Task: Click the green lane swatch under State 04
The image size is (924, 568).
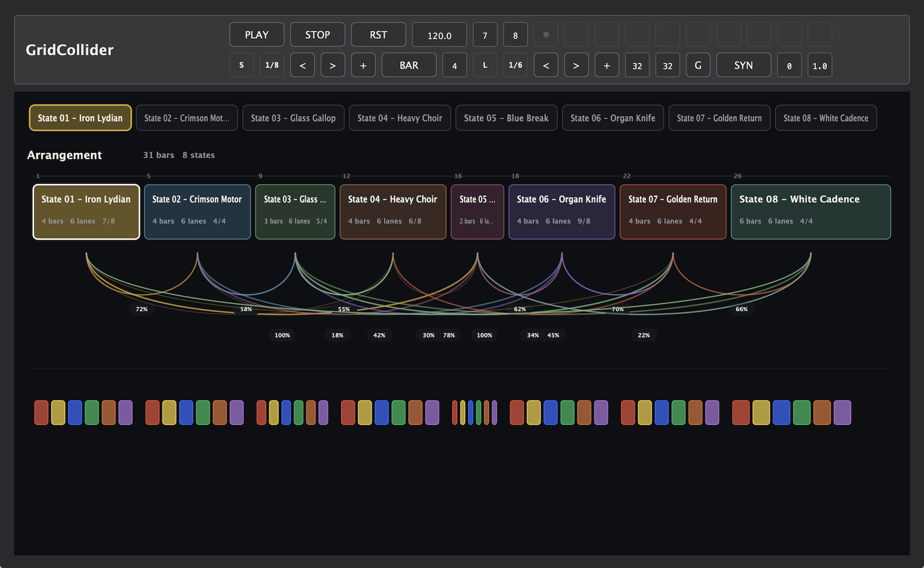Action: [x=399, y=412]
